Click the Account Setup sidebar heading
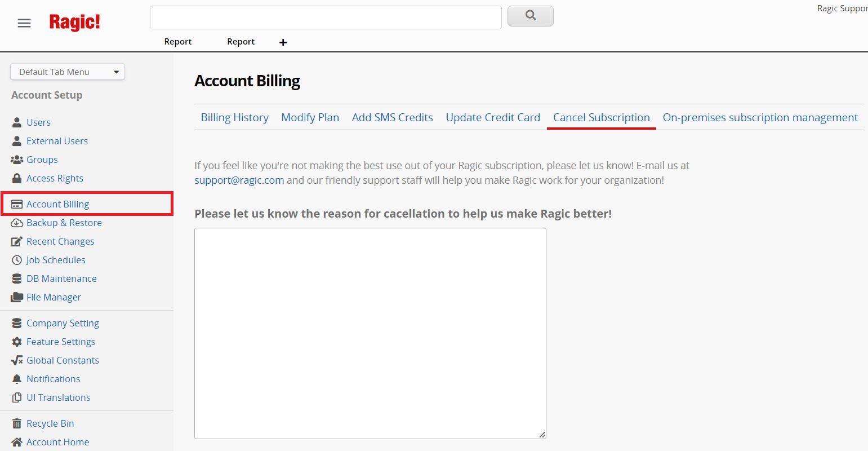Image resolution: width=868 pixels, height=451 pixels. [47, 95]
